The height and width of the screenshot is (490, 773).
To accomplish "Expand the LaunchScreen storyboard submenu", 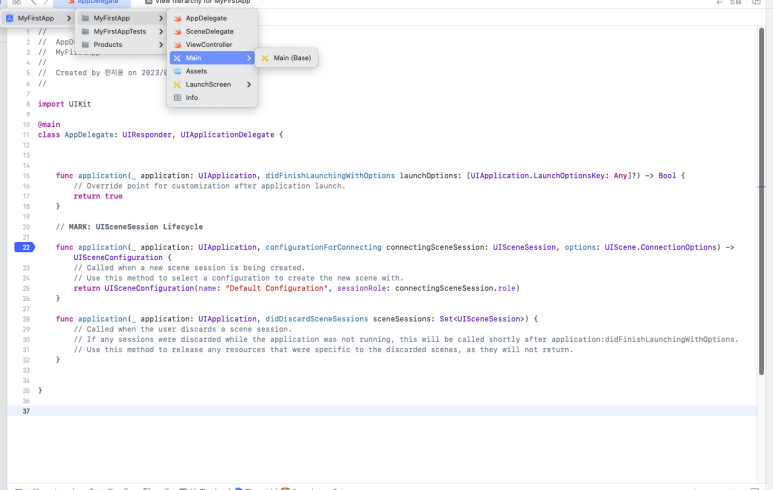I will tap(212, 85).
